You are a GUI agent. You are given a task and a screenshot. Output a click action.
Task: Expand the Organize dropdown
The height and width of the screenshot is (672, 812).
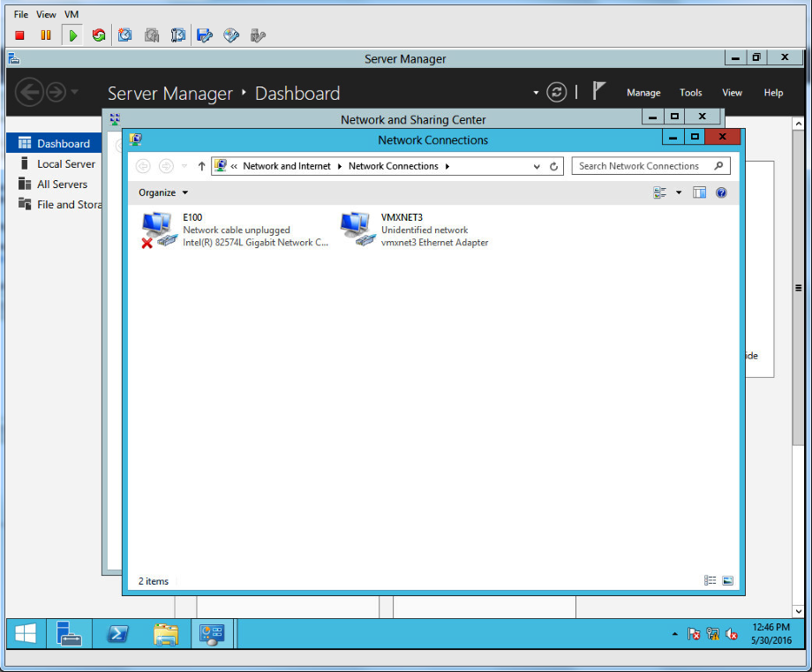coord(163,193)
